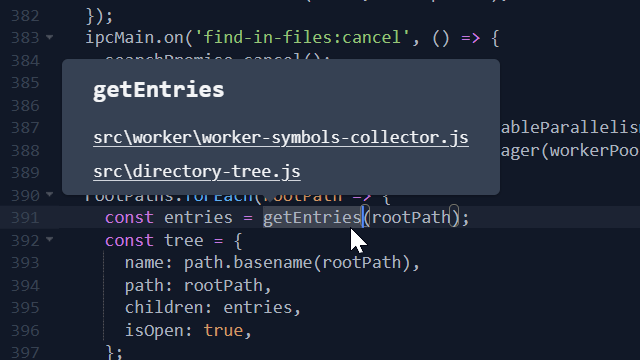Click path.basename(rootPath) on line 393
640x360 pixels.
[297, 262]
